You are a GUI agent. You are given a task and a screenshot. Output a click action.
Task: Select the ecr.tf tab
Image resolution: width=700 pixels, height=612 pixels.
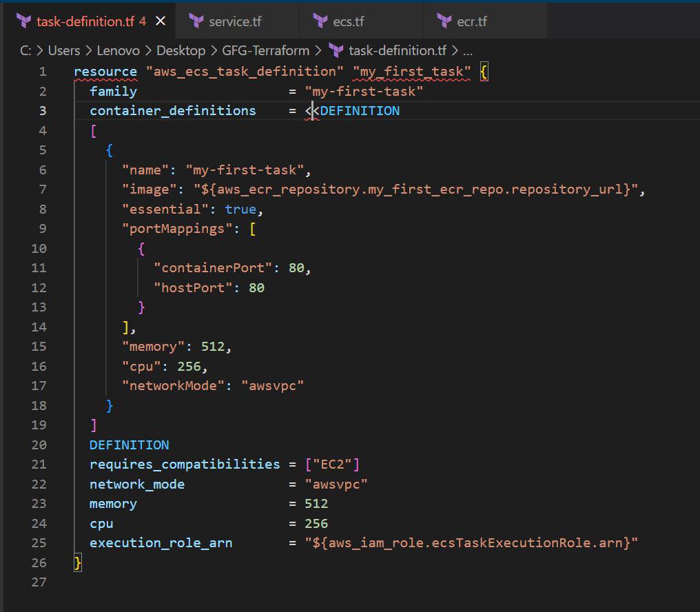[472, 21]
